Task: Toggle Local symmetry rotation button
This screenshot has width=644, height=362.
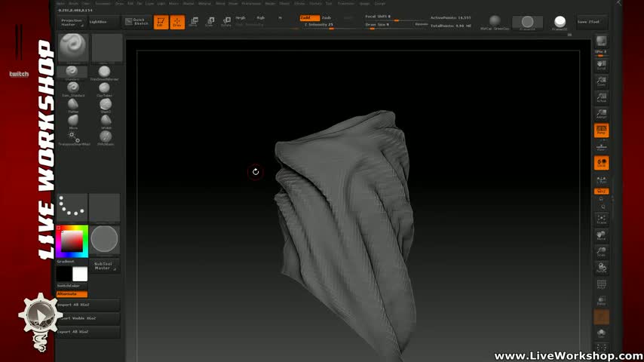Action: [x=601, y=163]
